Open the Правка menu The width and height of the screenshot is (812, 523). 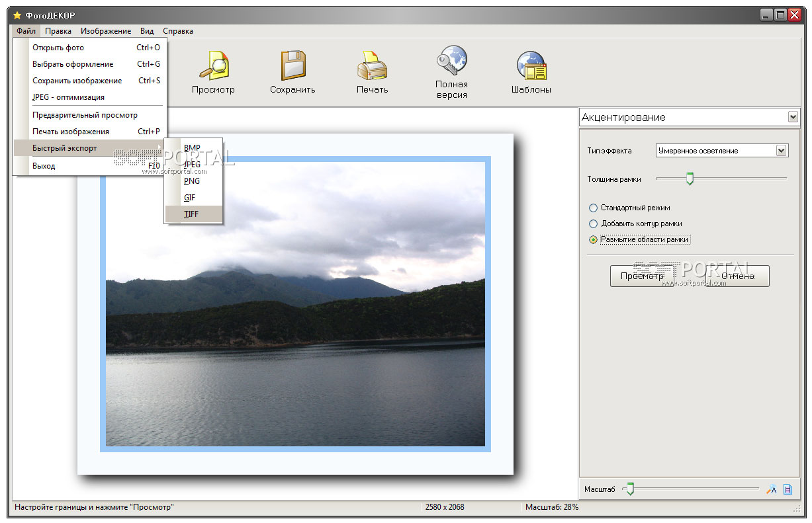(58, 31)
